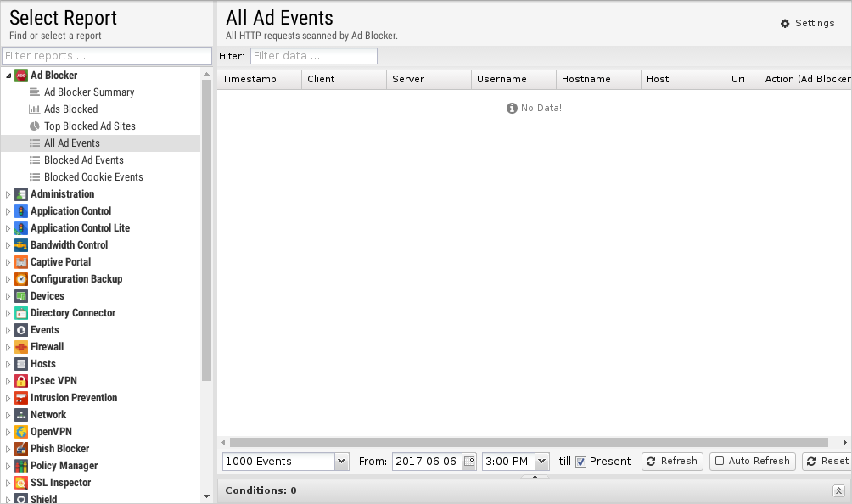Click the Administration category icon
The width and height of the screenshot is (852, 504).
pos(21,194)
